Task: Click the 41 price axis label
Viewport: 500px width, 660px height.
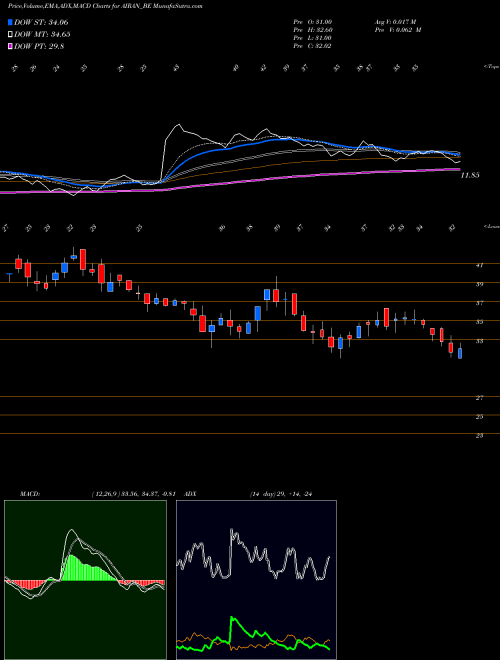Action: (479, 265)
